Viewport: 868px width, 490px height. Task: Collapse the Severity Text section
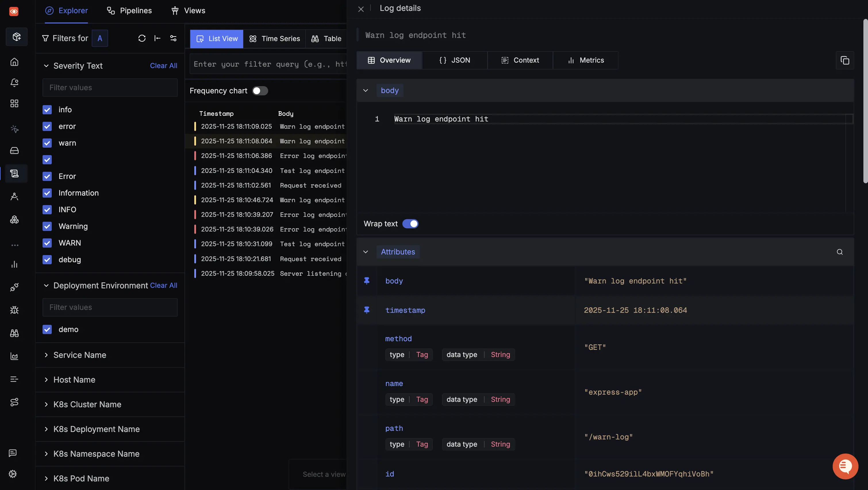pyautogui.click(x=47, y=66)
